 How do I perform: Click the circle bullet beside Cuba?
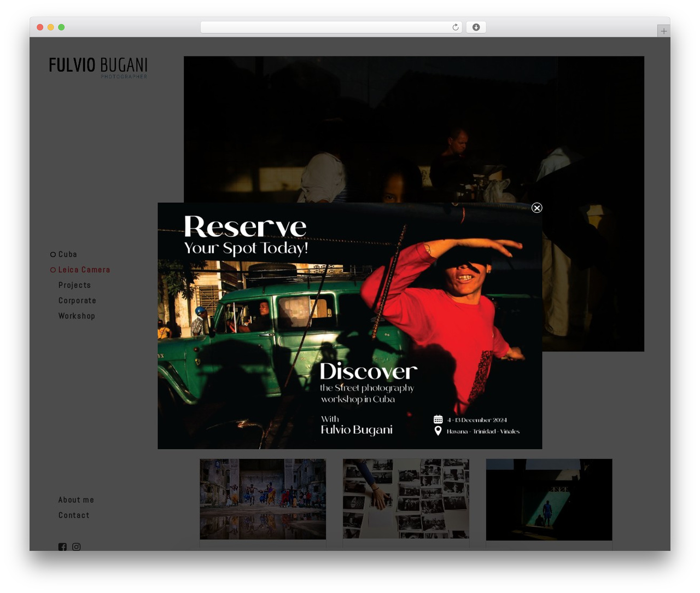[53, 254]
